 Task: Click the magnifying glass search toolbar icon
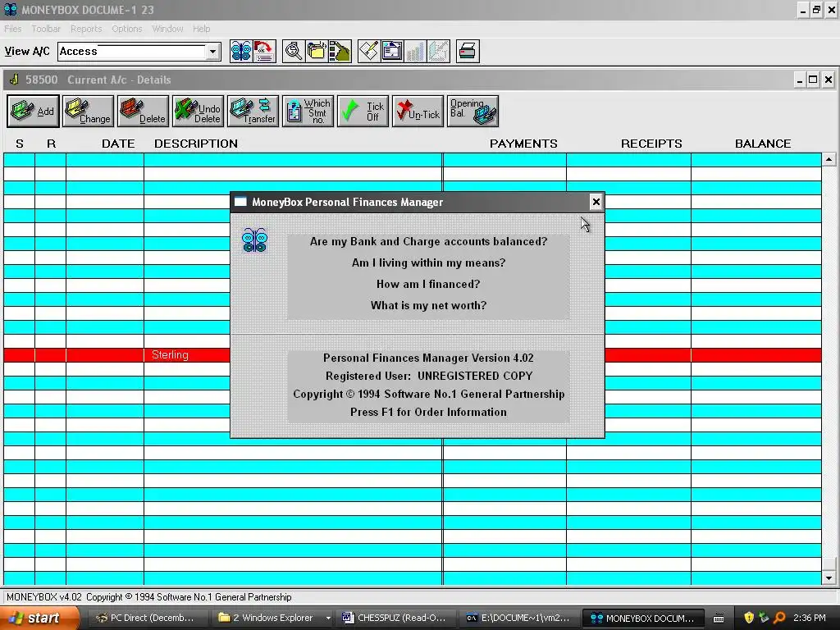[x=294, y=52]
